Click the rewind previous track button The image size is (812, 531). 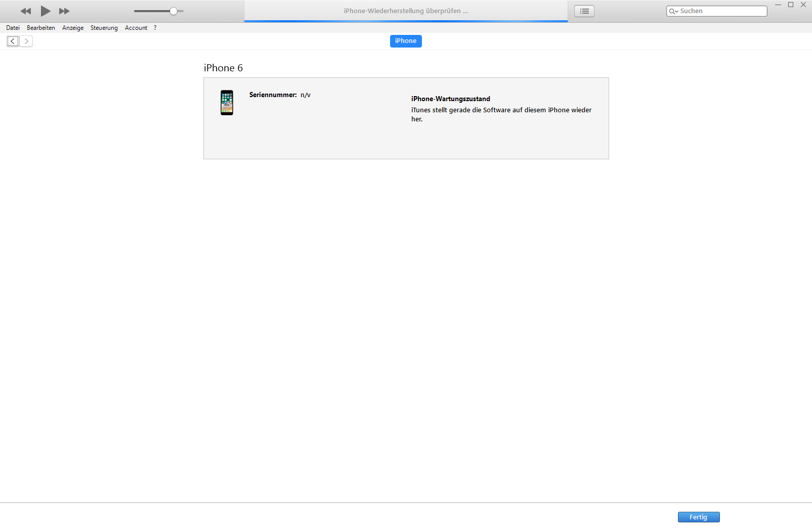point(26,11)
